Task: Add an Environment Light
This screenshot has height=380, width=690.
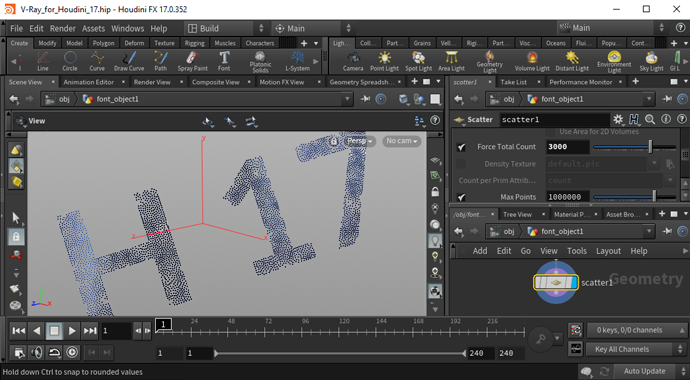Action: coord(614,62)
